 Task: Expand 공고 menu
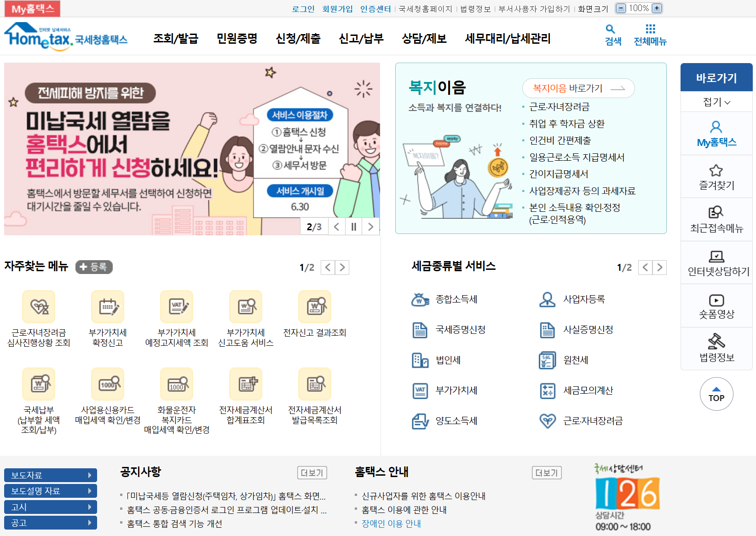coord(51,523)
